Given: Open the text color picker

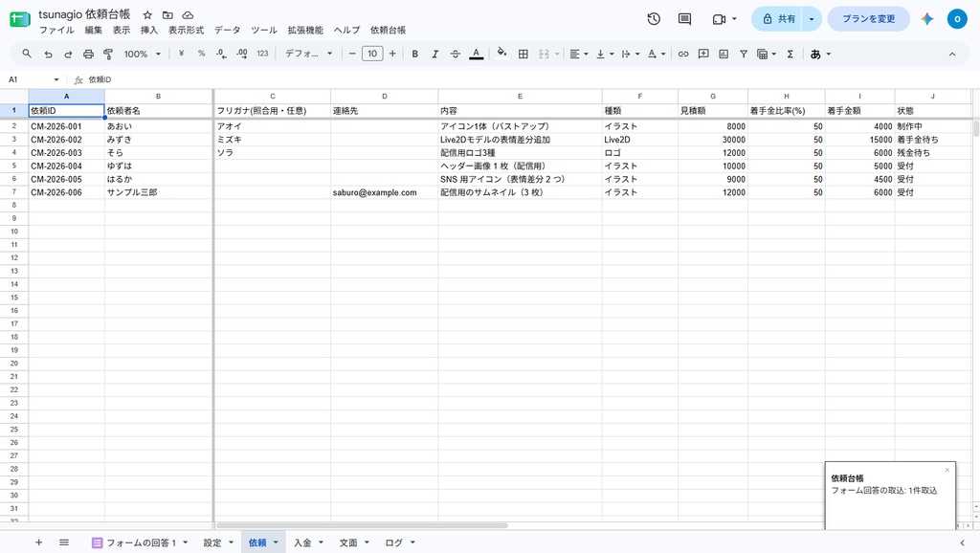Looking at the screenshot, I should [x=477, y=55].
